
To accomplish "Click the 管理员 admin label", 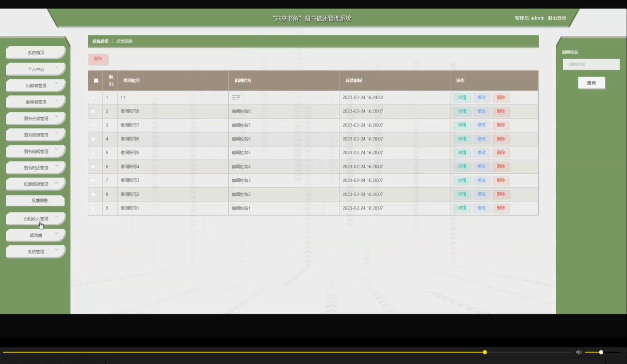I will tap(529, 18).
